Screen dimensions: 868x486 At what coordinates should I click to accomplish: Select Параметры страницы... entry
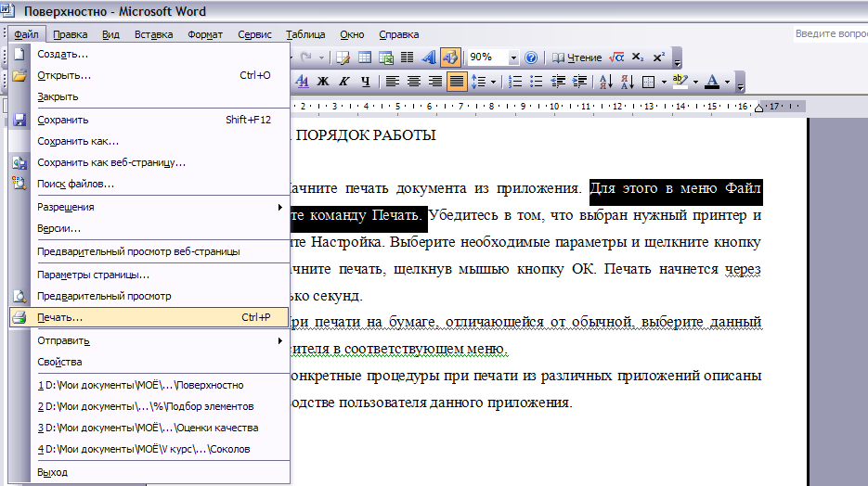[149, 275]
